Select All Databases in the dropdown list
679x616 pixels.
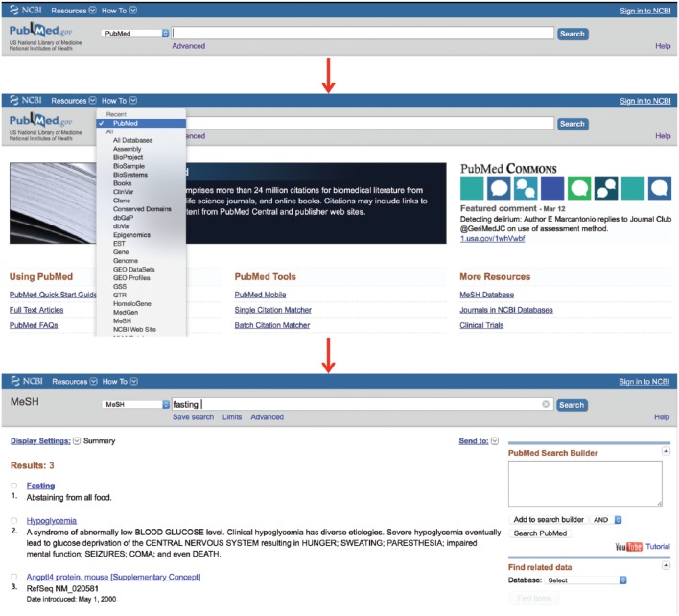pos(132,140)
